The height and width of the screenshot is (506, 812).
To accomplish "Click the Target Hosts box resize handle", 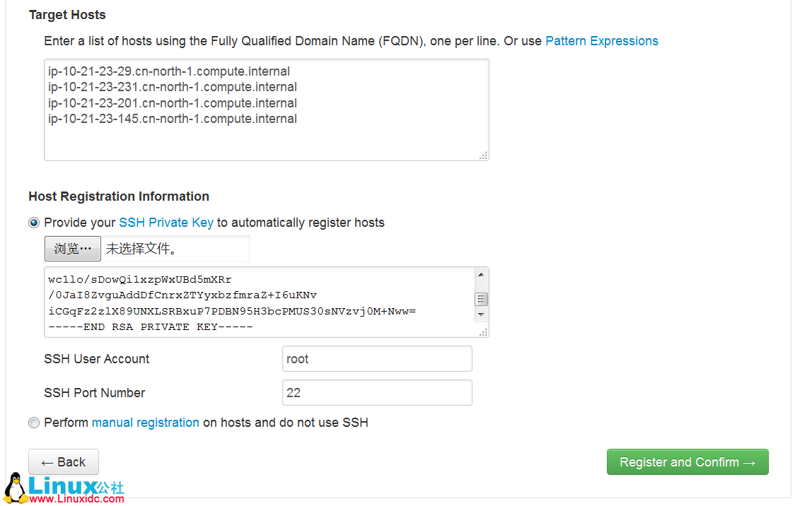I will tap(484, 155).
